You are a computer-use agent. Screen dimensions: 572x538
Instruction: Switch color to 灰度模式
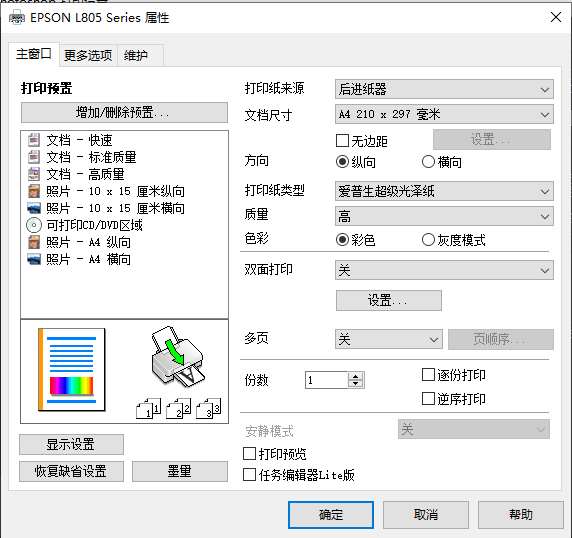click(x=428, y=240)
